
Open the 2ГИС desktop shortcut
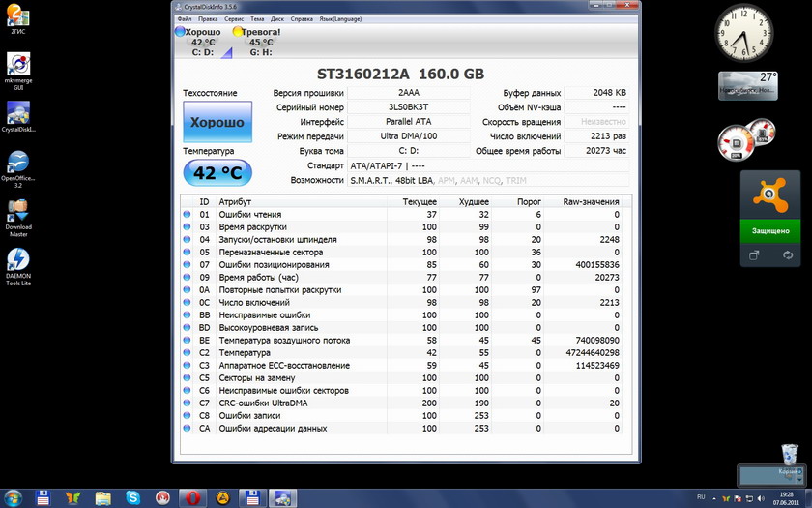coord(18,18)
